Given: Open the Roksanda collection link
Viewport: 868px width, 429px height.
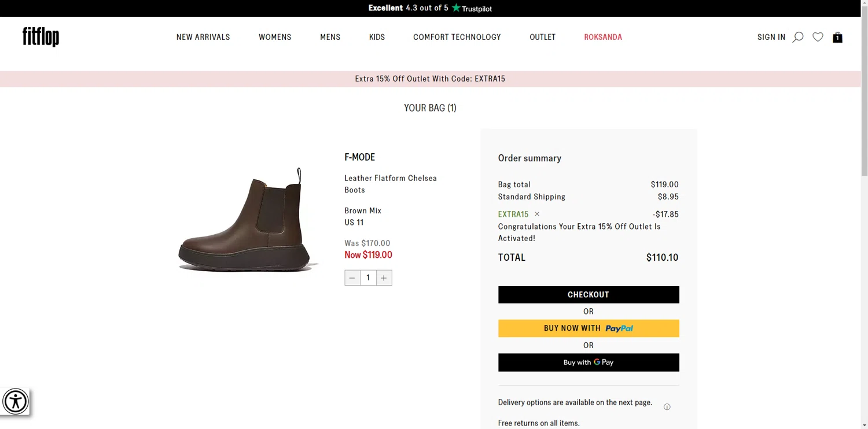Looking at the screenshot, I should (x=603, y=37).
